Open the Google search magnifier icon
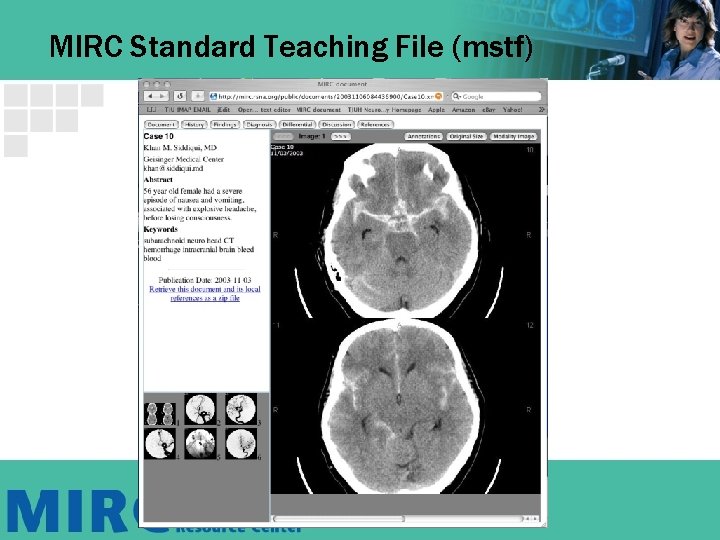This screenshot has width=720, height=540. [456, 96]
